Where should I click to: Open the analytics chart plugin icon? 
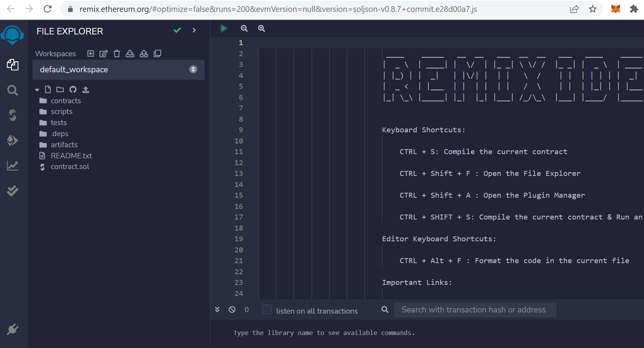pyautogui.click(x=13, y=166)
